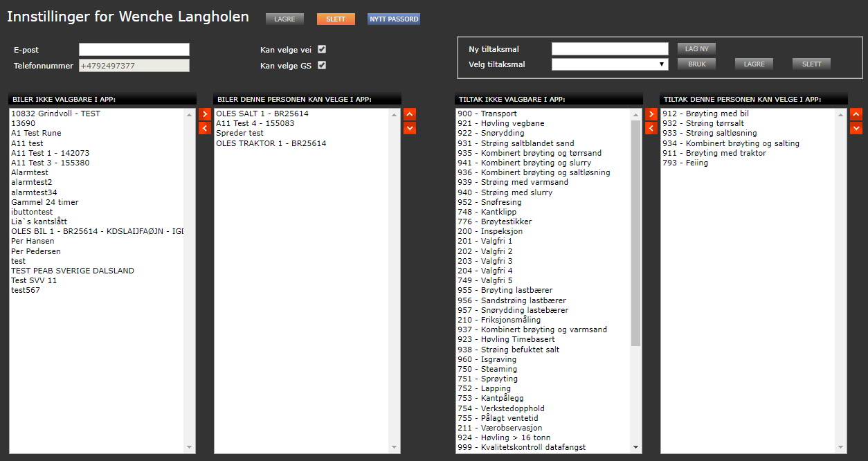The width and height of the screenshot is (868, 461).
Task: Click the Telefonnummer field
Action: pos(134,66)
